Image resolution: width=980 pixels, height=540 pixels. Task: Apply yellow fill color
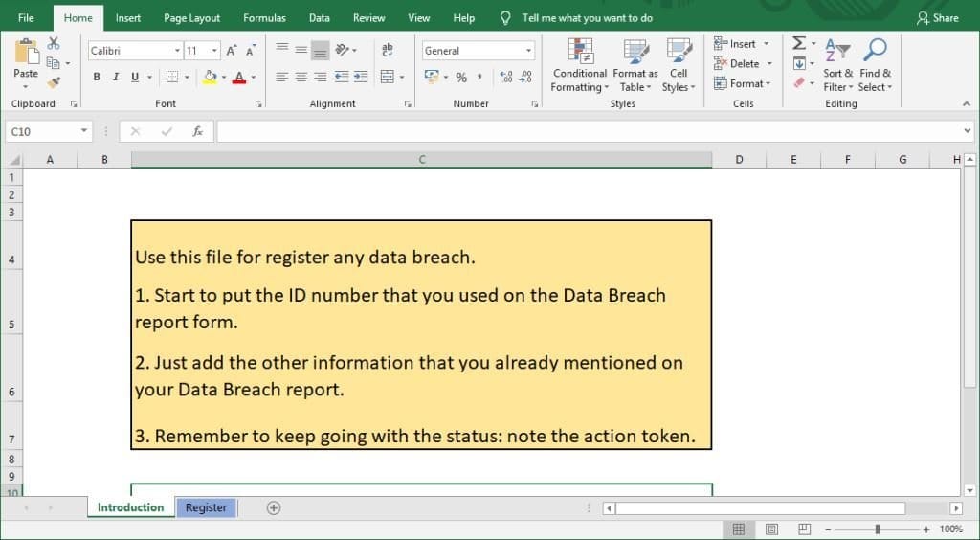(x=210, y=77)
